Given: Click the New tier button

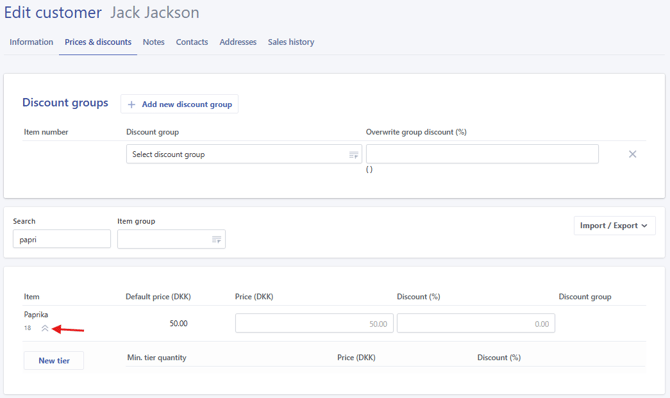Looking at the screenshot, I should pyautogui.click(x=54, y=360).
